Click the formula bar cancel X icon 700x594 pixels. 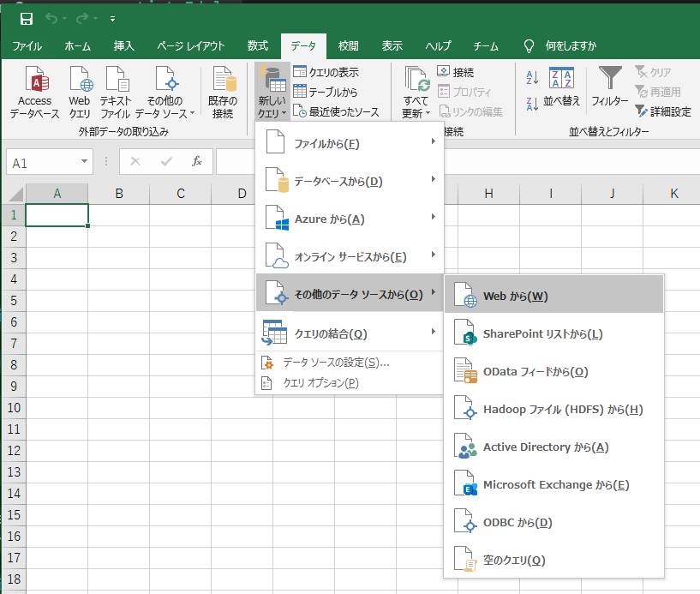click(135, 162)
